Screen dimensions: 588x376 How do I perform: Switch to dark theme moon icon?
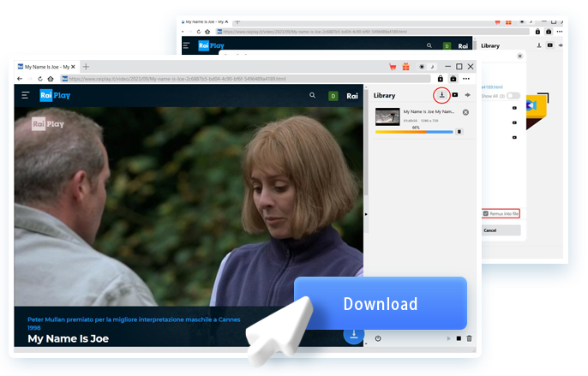tap(432, 67)
